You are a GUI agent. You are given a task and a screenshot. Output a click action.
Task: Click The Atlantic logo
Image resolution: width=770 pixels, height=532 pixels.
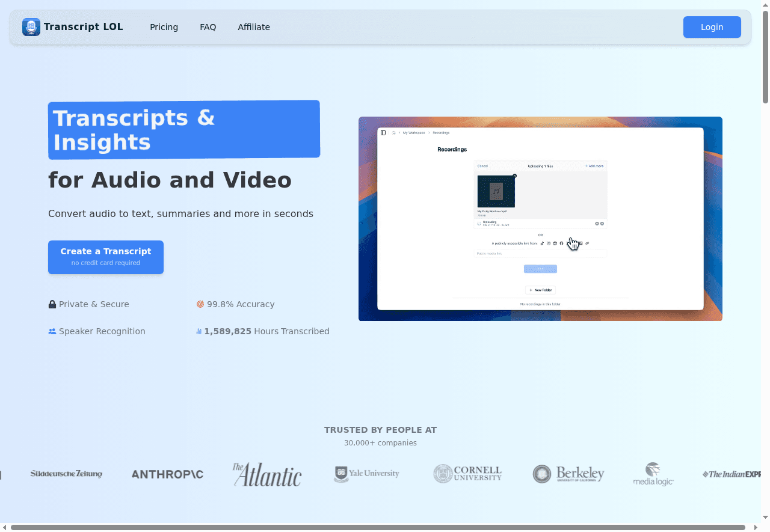pos(267,474)
